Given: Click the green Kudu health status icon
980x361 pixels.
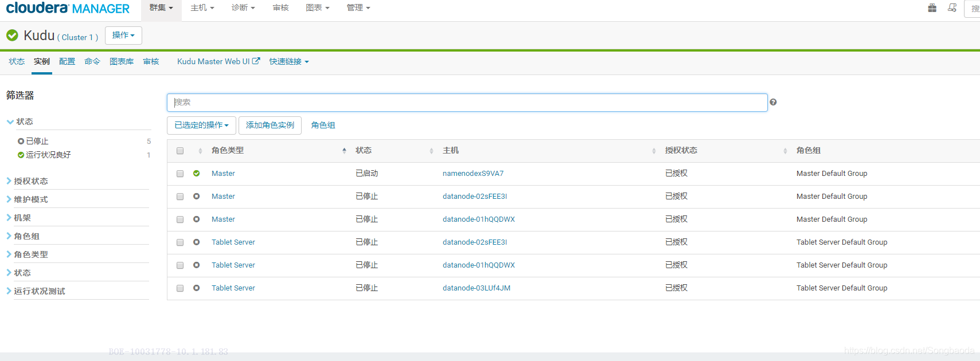Looking at the screenshot, I should point(12,36).
